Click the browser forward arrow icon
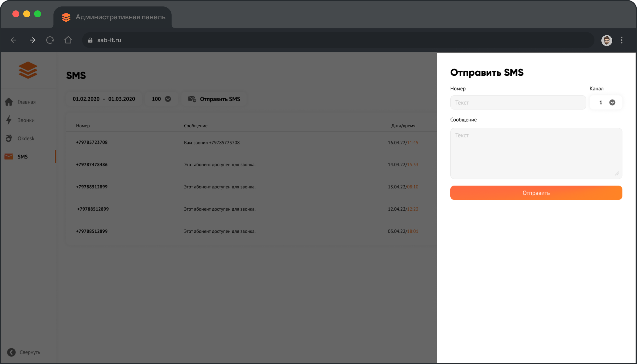The width and height of the screenshot is (637, 364). tap(32, 40)
